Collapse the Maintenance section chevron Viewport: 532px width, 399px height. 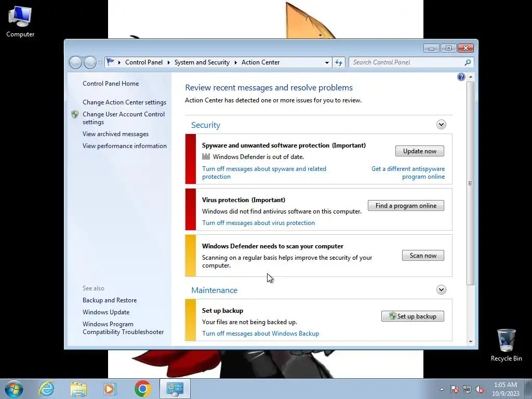pos(441,290)
